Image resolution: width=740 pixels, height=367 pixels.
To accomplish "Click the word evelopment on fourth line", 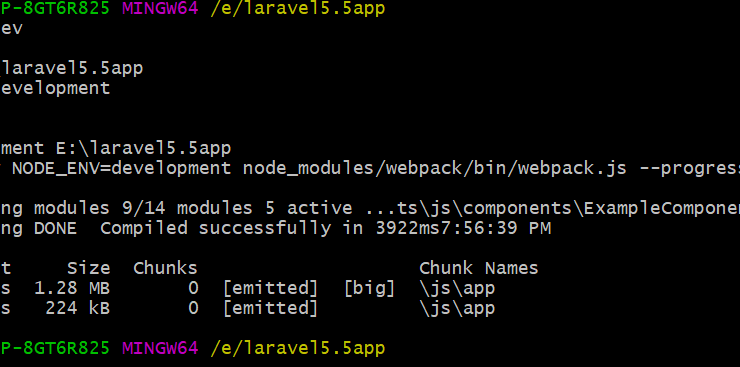I will click(x=56, y=89).
